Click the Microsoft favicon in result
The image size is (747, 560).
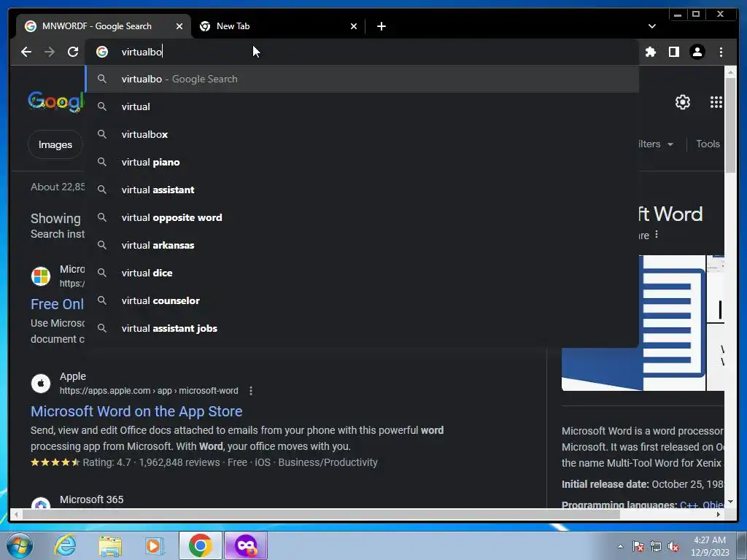(41, 276)
